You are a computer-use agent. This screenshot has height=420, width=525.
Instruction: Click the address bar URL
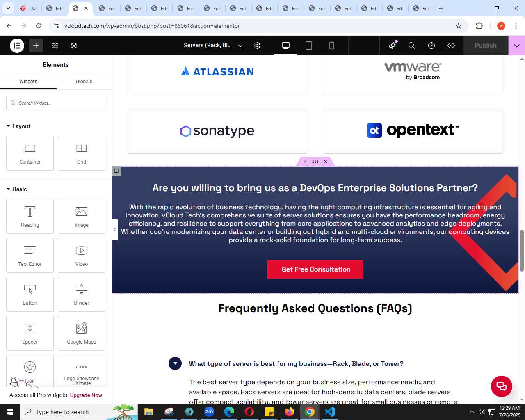pyautogui.click(x=152, y=26)
